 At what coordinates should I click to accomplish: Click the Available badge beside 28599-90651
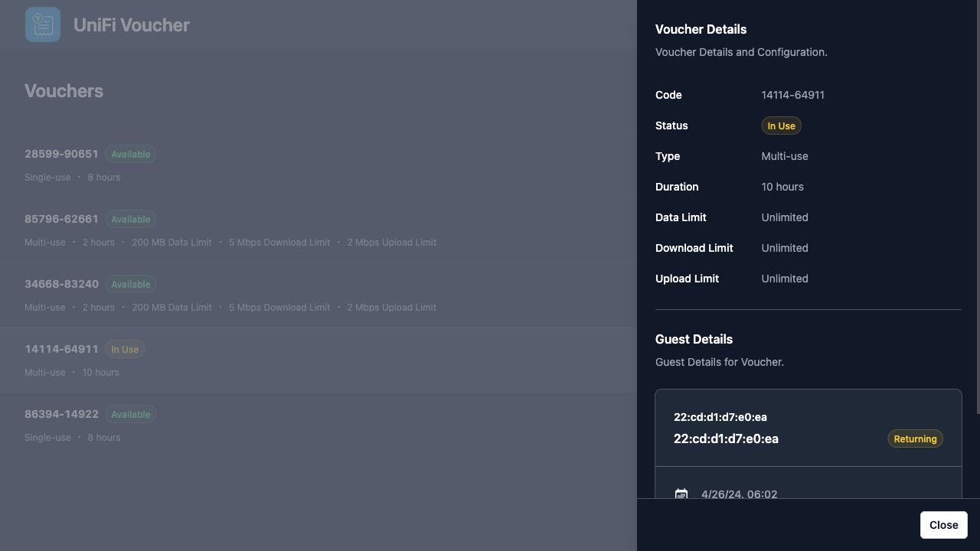tap(130, 154)
